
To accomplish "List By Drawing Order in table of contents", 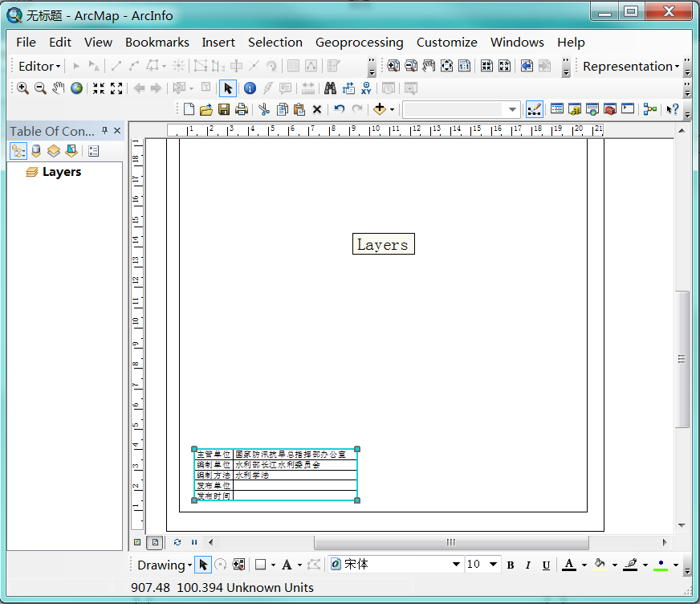I will pos(18,151).
